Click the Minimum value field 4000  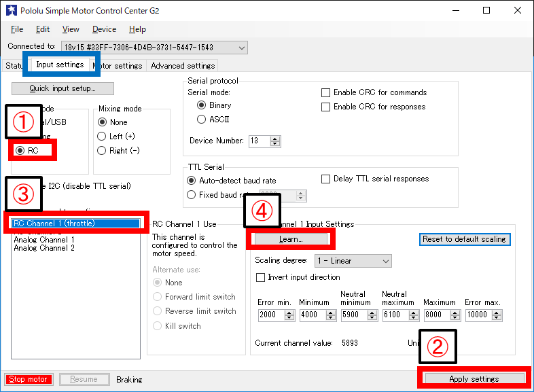tap(313, 315)
